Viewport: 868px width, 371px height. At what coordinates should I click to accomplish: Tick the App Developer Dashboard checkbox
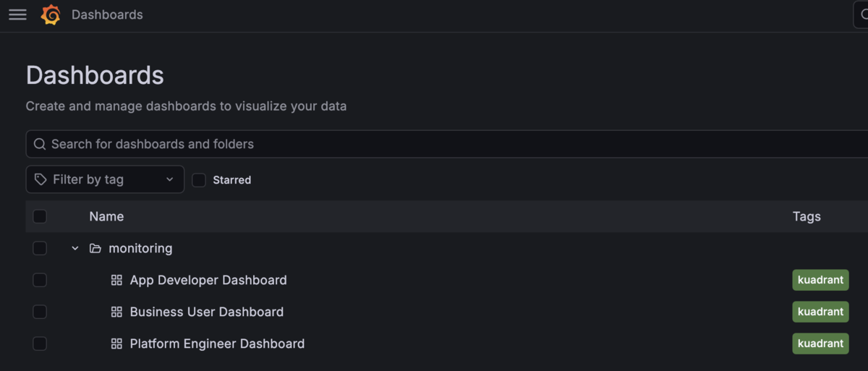pos(40,280)
